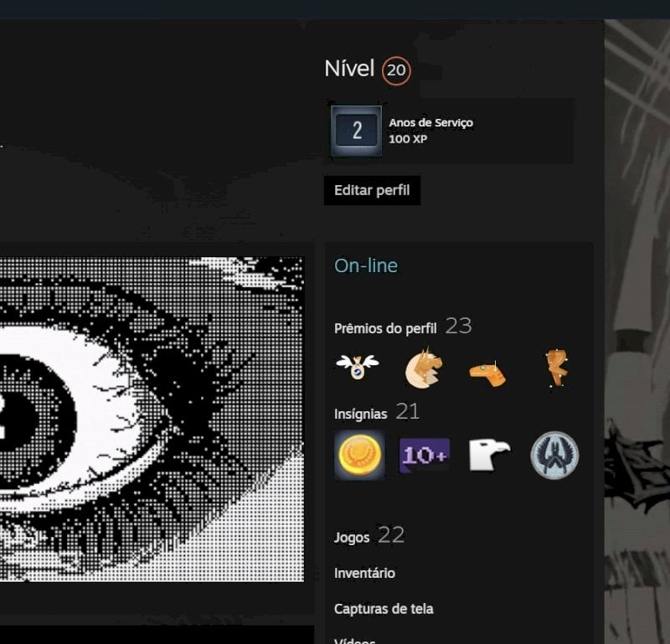
Task: Click the purple 10+ badge
Action: click(425, 456)
